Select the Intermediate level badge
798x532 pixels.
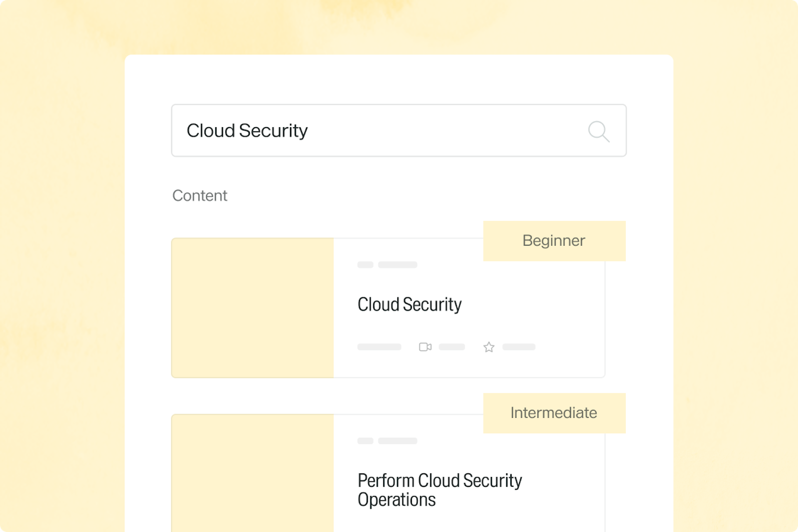coord(554,413)
